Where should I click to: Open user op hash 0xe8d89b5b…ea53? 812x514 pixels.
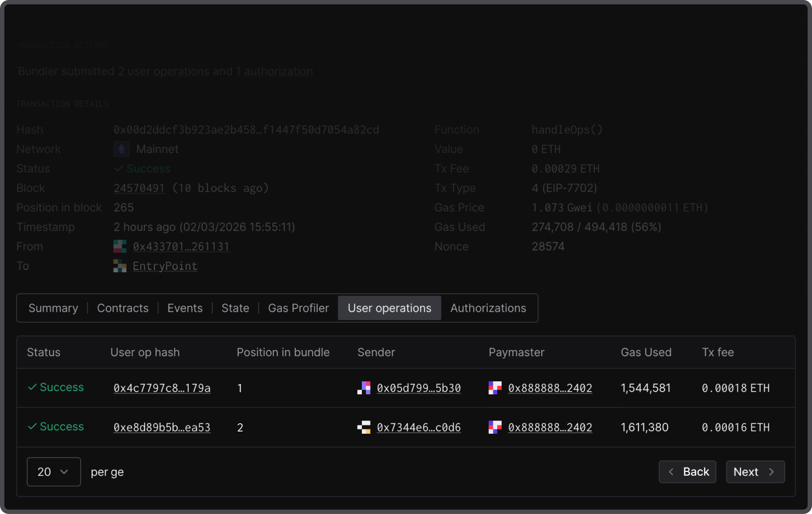(162, 427)
